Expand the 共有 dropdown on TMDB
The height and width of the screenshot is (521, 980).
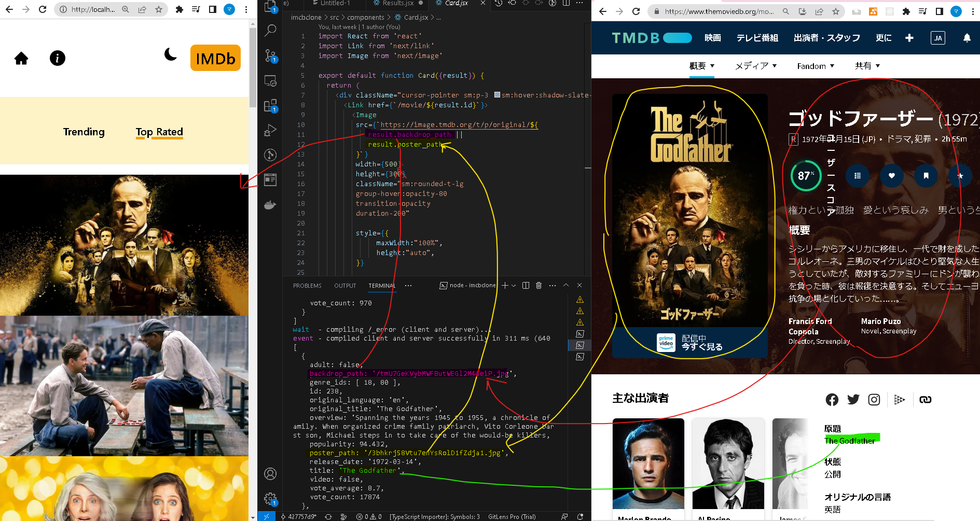pos(867,66)
